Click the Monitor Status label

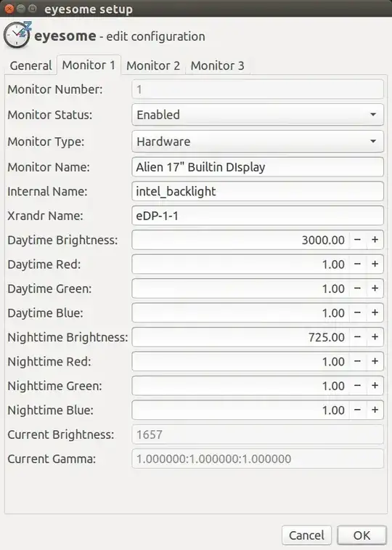tap(50, 115)
